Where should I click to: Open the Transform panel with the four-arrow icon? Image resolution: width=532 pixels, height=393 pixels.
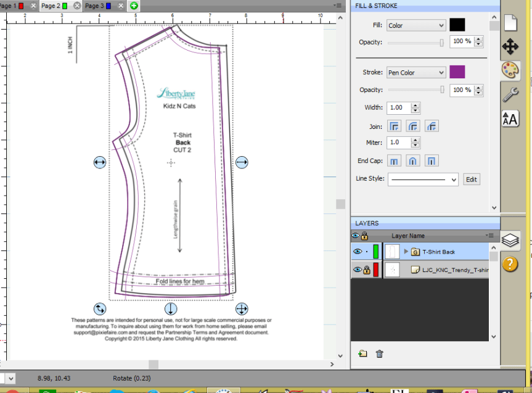point(510,46)
